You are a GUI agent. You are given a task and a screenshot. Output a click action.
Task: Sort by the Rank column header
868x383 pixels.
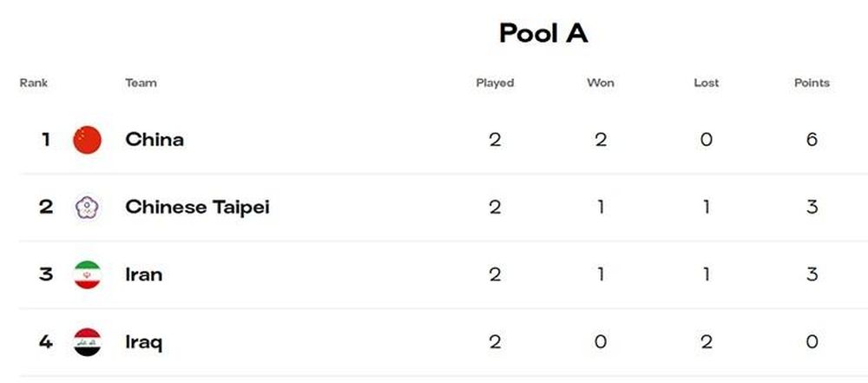coord(34,83)
